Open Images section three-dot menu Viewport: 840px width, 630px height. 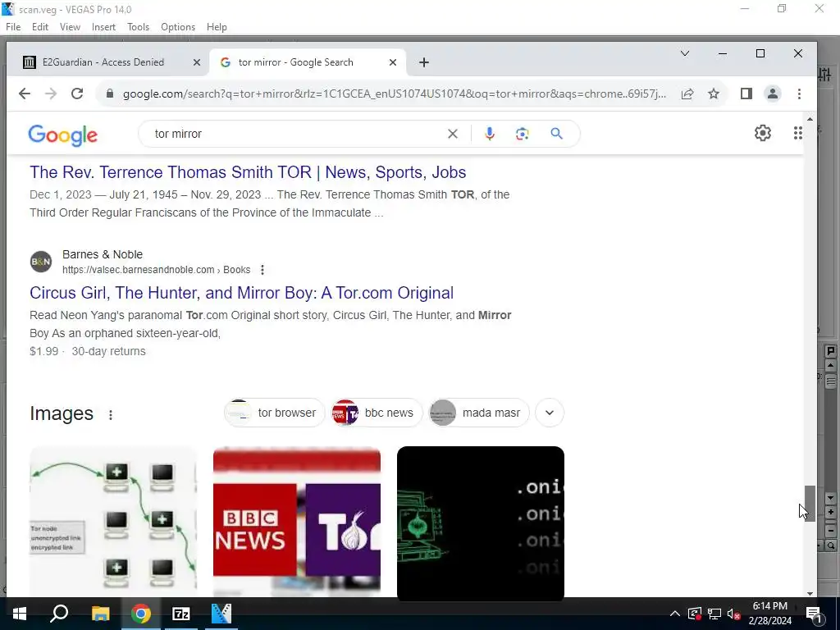click(x=111, y=414)
